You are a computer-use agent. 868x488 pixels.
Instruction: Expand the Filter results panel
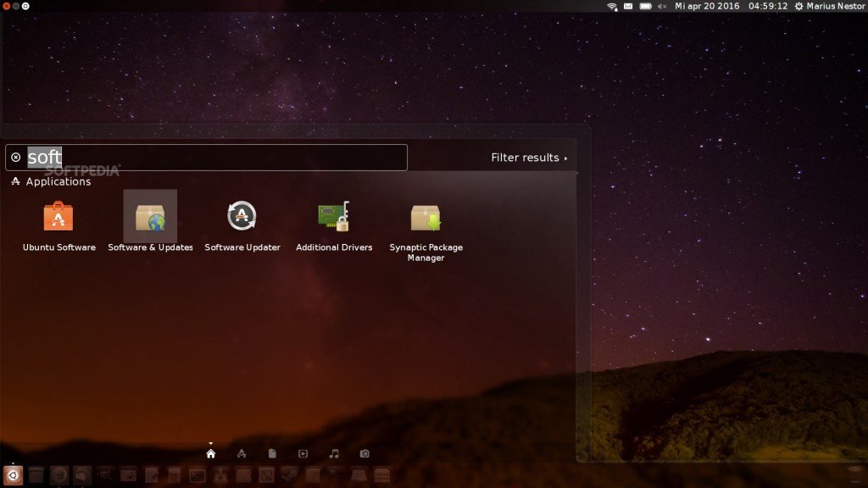point(529,158)
